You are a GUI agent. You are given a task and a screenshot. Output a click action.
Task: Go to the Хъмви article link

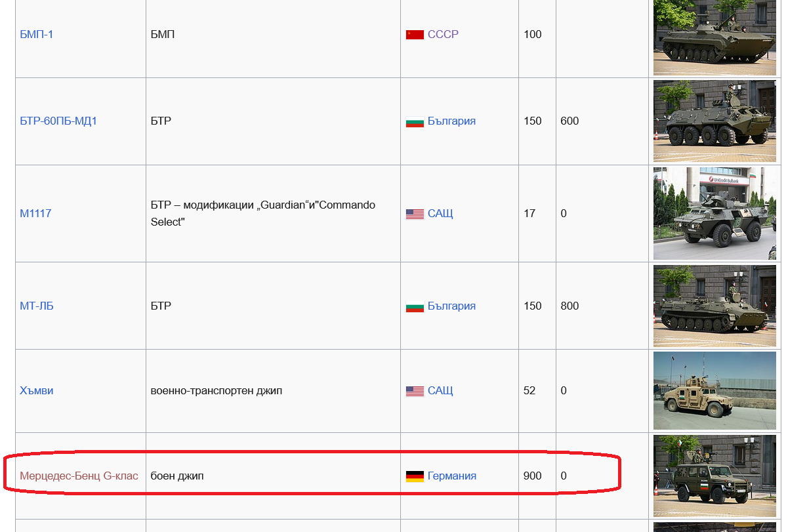tap(37, 390)
